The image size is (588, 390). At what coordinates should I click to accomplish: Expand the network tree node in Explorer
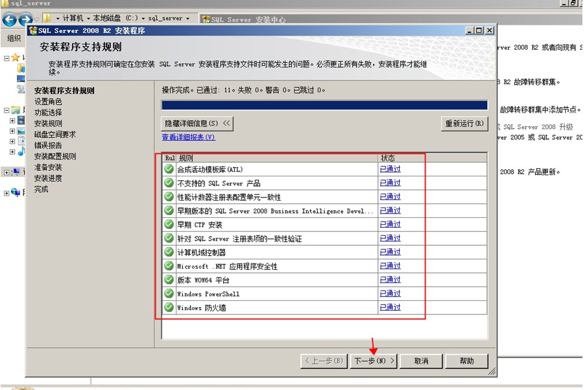pos(6,193)
